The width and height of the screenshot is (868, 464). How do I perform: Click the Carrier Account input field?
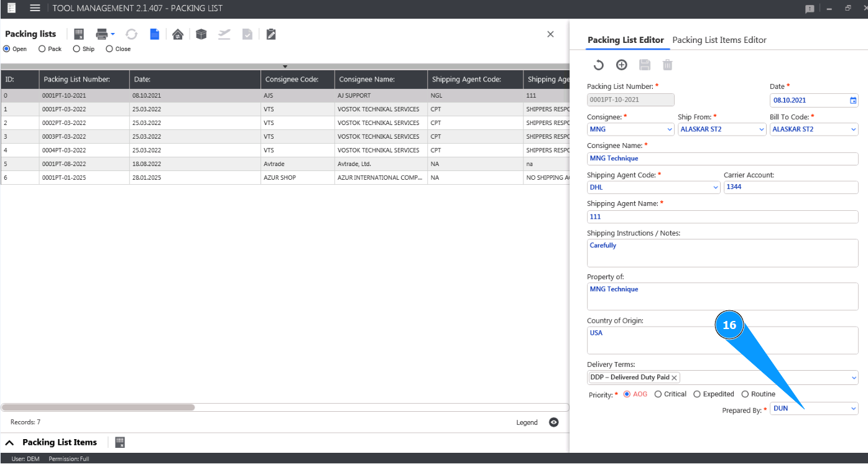[790, 187]
